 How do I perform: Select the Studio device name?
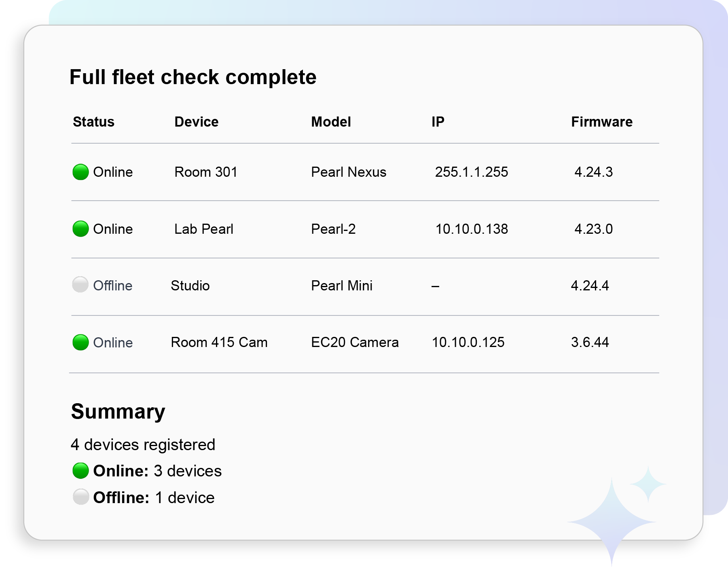[190, 286]
